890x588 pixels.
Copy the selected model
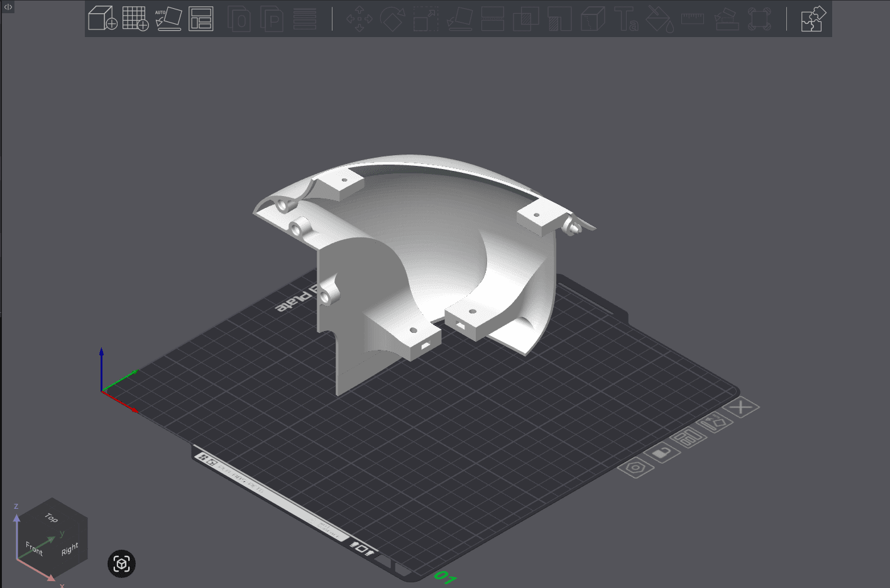pyautogui.click(x=239, y=19)
